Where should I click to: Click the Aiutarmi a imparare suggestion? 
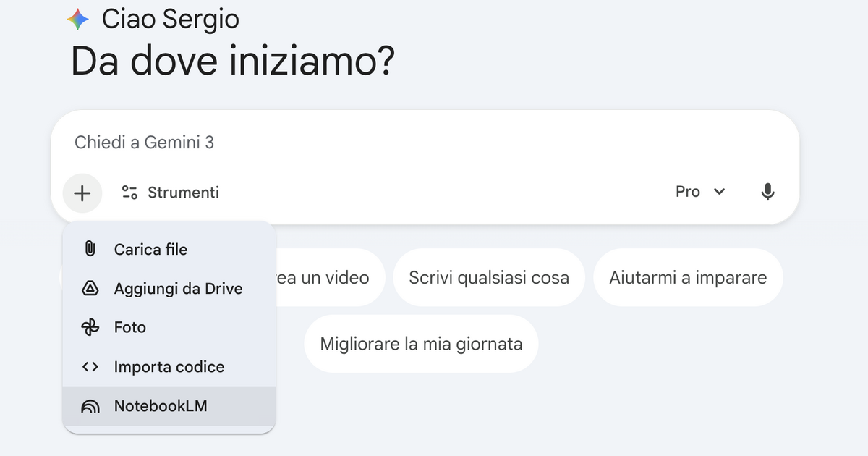coord(688,277)
